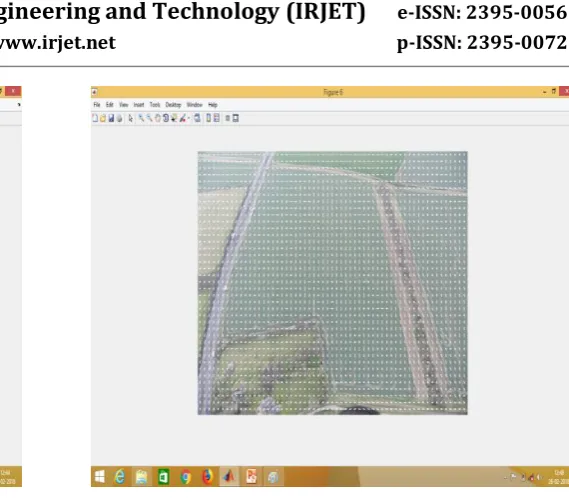
Task: Close the left partially visible window
Action: point(13,91)
